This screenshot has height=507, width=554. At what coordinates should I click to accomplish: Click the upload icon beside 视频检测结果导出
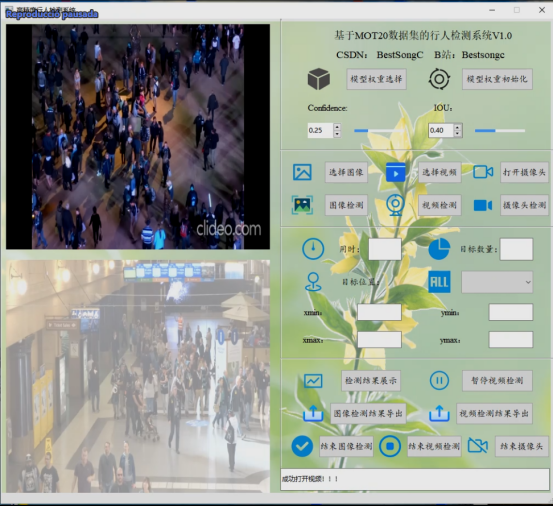[439, 413]
